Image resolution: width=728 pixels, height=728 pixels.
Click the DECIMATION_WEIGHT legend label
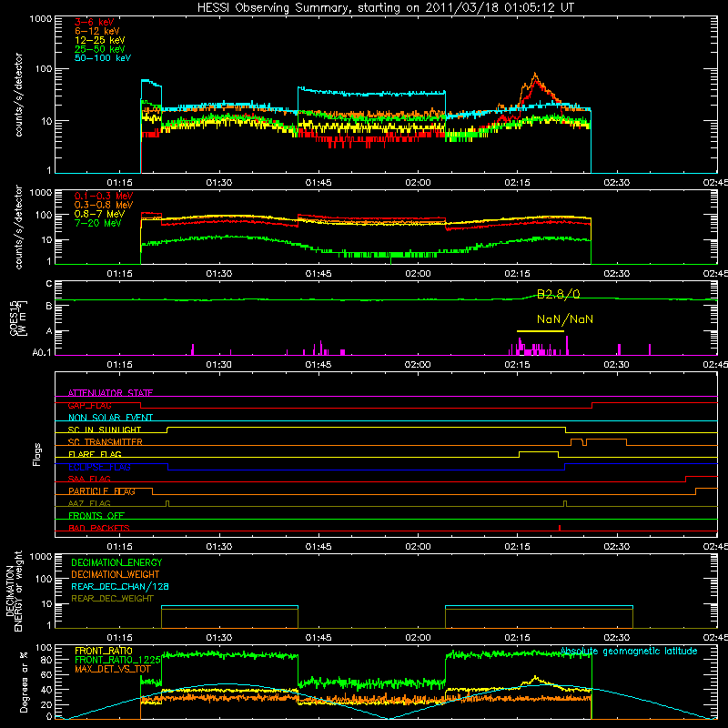[x=116, y=574]
